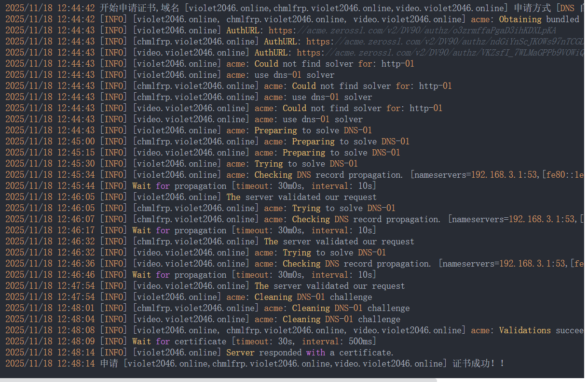Click the "Obtaining bundled" log entry
Screen dimensions: 588x382
(538, 19)
